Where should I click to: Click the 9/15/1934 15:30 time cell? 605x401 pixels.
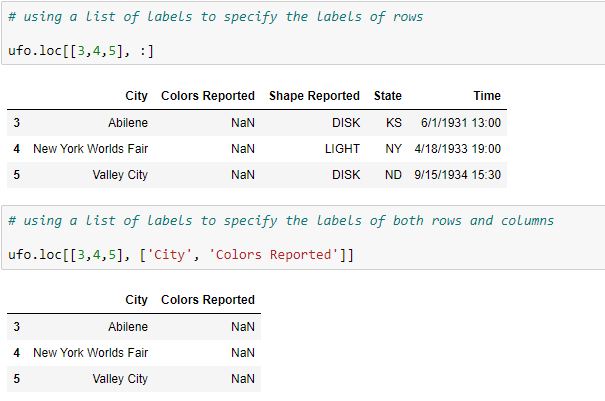tap(457, 175)
